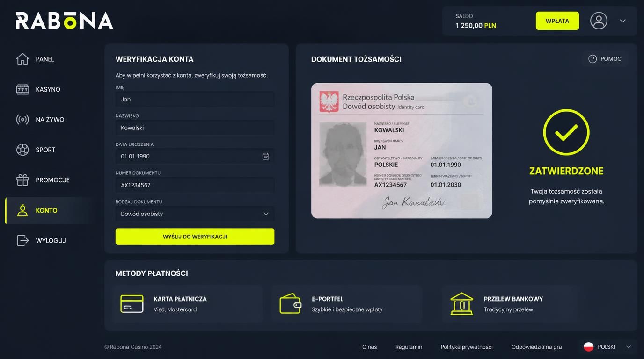644x359 pixels.
Task: Click the e-wallet icon
Action: tap(290, 304)
